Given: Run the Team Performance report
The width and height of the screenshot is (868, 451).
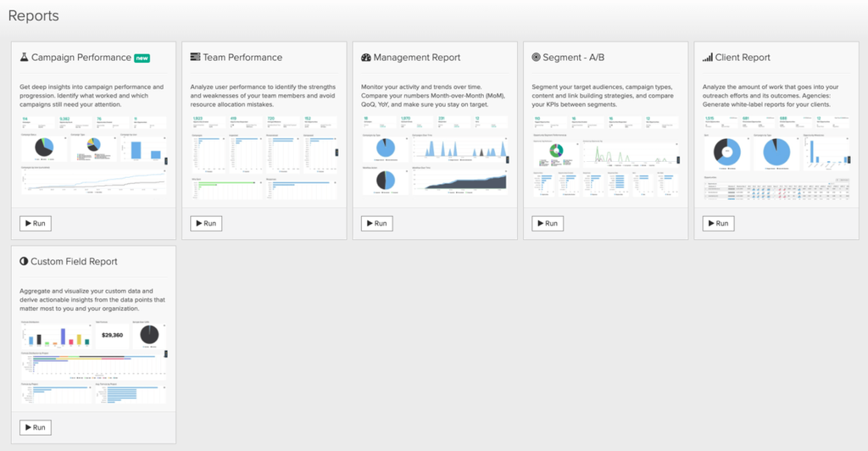Looking at the screenshot, I should pyautogui.click(x=207, y=224).
